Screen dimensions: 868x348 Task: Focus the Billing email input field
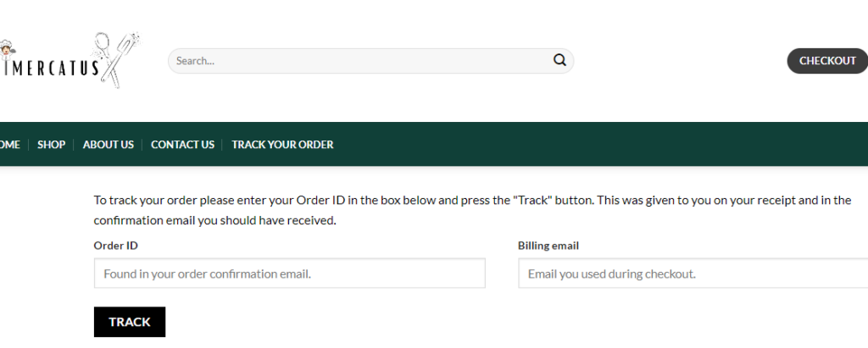[692, 273]
